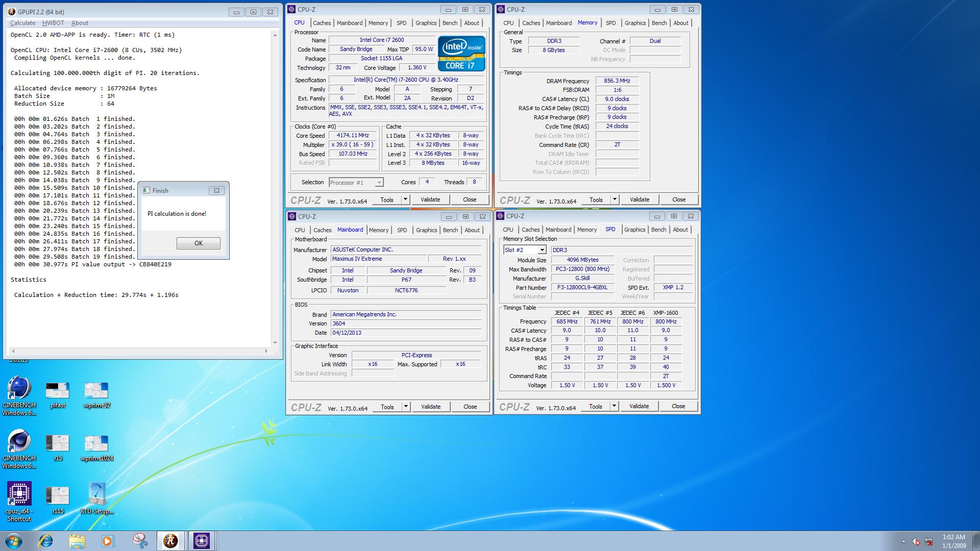
Task: Open the Calculate menu in GPUPI
Action: click(22, 23)
